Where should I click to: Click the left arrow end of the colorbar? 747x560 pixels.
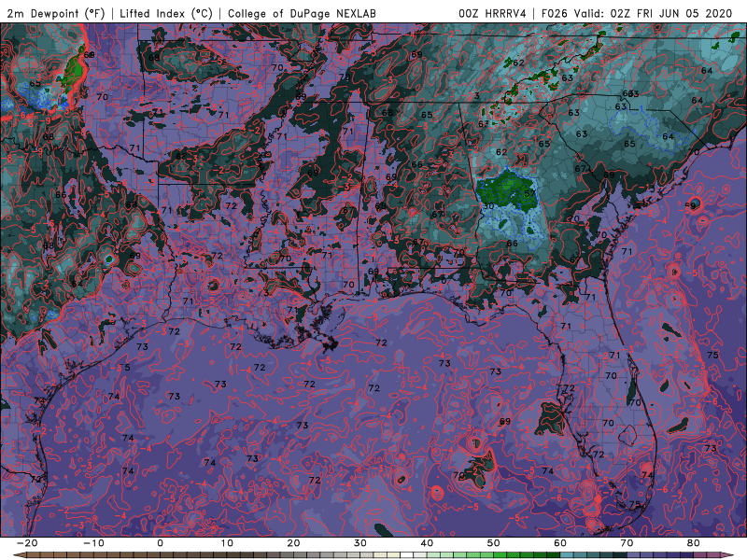[19, 555]
